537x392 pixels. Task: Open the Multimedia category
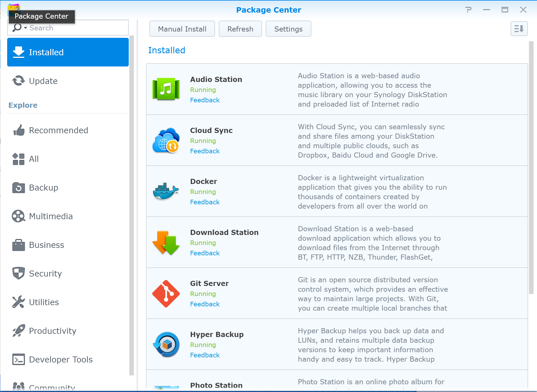[x=68, y=216]
